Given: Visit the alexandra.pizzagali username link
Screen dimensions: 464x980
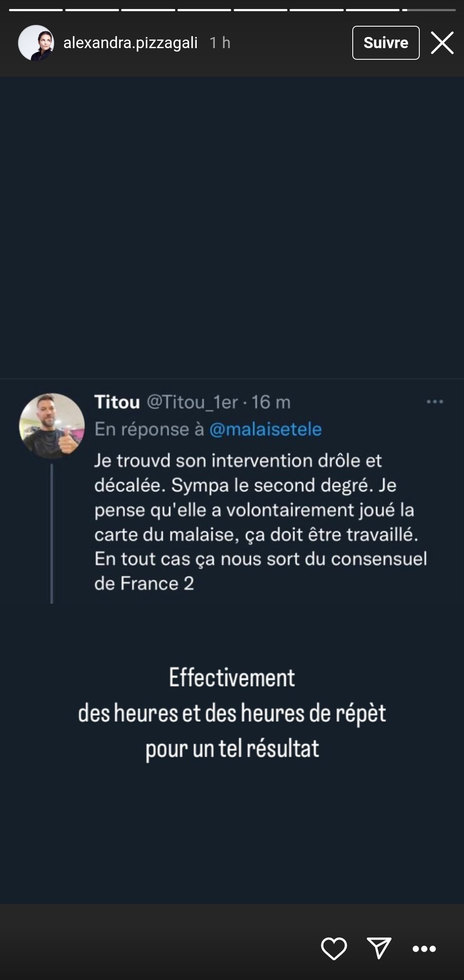Looking at the screenshot, I should coord(131,43).
